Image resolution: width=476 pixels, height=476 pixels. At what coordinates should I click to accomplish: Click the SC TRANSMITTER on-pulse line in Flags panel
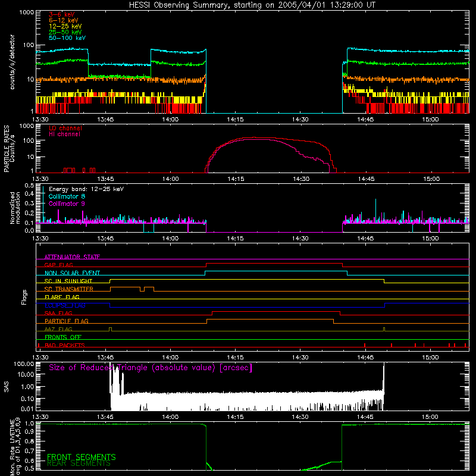(x=125, y=287)
